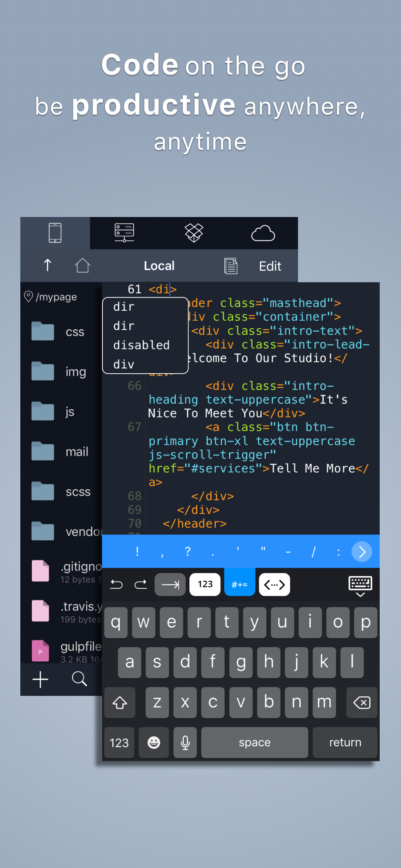Tap the return key

(345, 743)
